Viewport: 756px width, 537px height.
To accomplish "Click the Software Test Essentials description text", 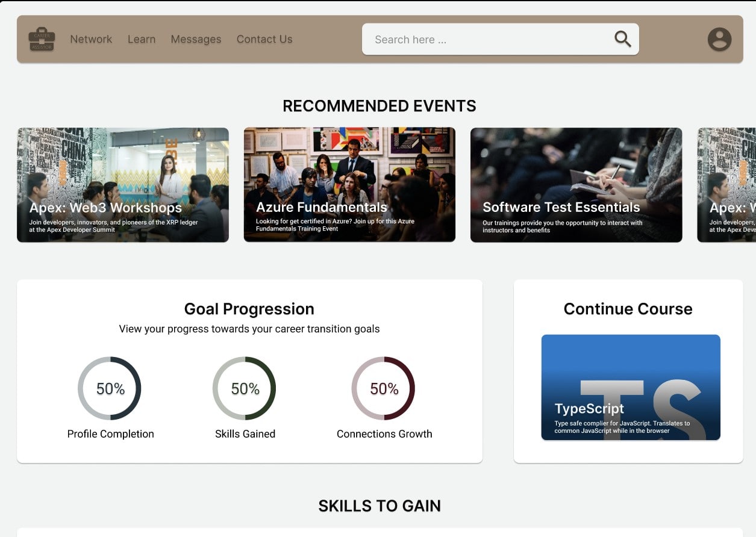I will pos(563,226).
